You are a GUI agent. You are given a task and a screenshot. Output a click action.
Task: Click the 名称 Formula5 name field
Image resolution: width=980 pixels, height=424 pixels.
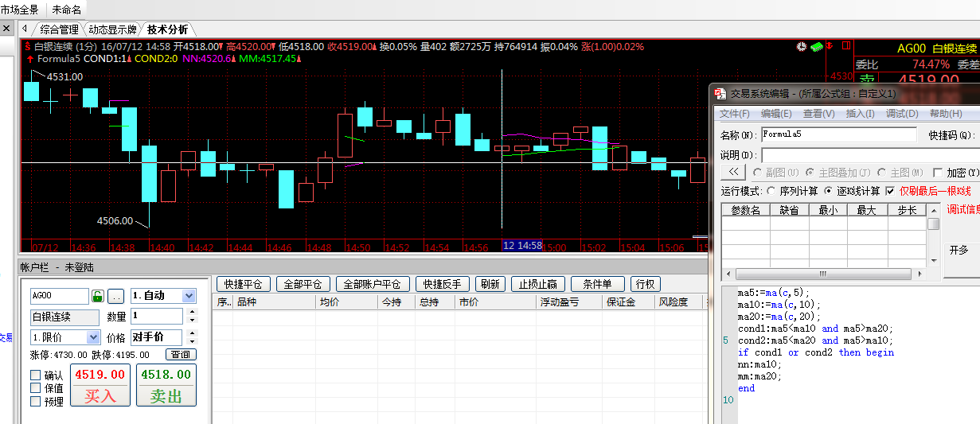838,134
